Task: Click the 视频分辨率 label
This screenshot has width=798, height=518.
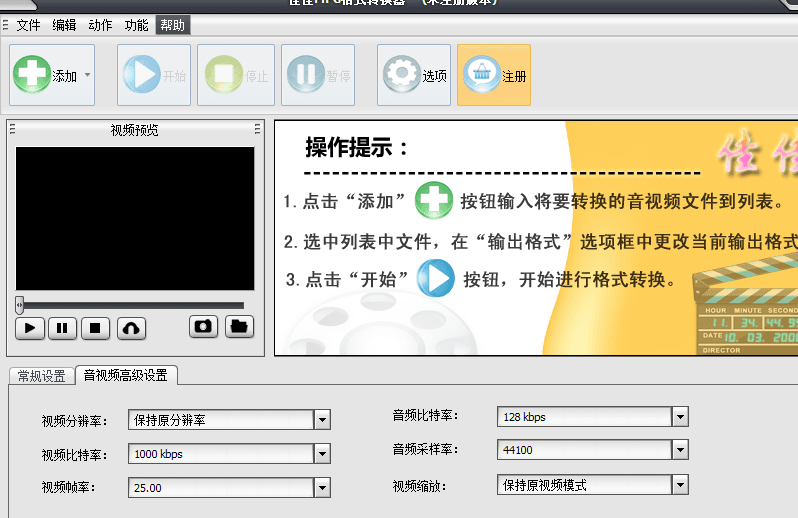Action: click(74, 421)
